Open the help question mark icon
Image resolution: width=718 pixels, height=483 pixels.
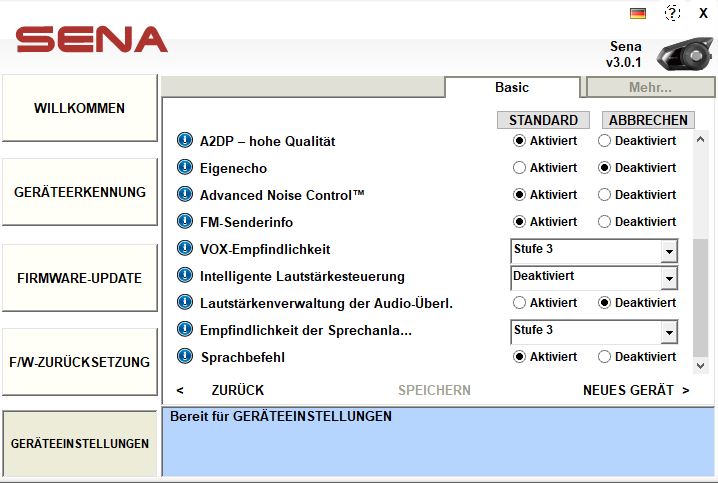(x=672, y=13)
